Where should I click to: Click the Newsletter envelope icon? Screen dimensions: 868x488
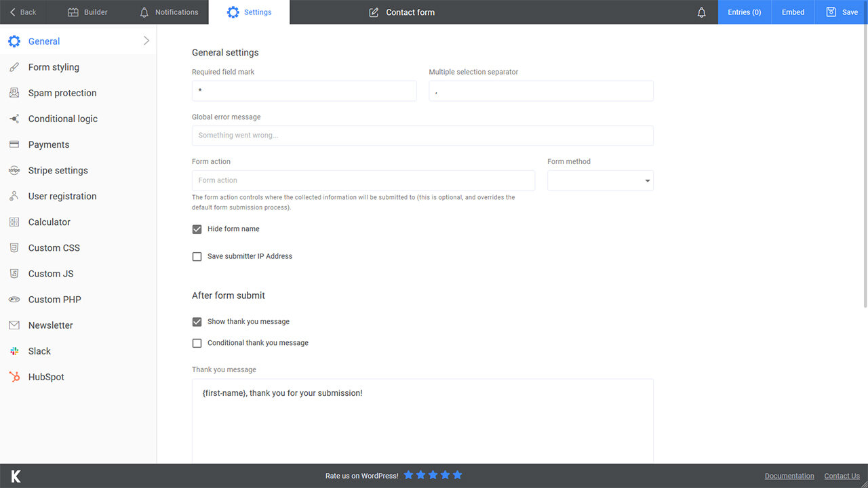click(x=14, y=325)
